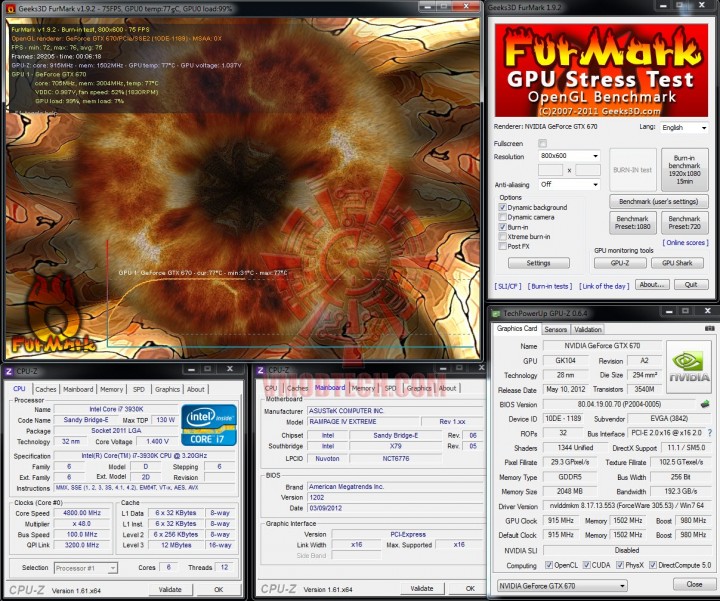Toggle the OpenCL checkbox in GPU-Z
Screen dimensions: 720x601
tap(549, 565)
